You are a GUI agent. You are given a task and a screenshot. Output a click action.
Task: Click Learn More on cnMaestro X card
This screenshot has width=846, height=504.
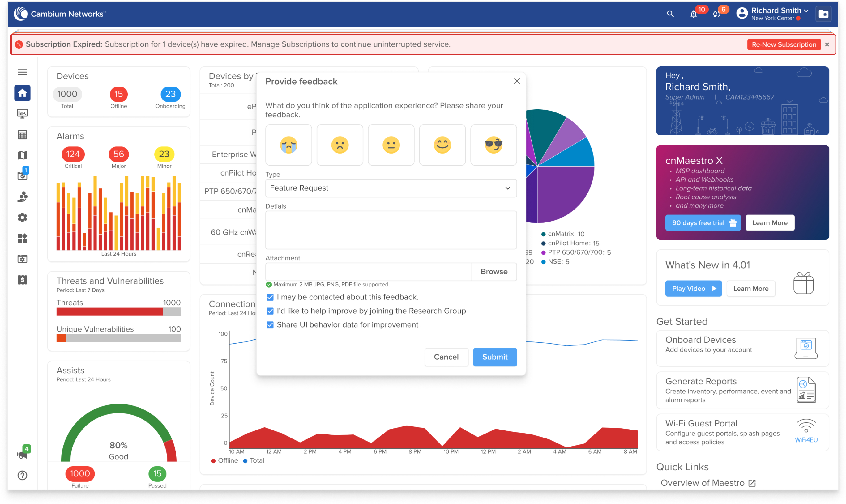point(770,223)
